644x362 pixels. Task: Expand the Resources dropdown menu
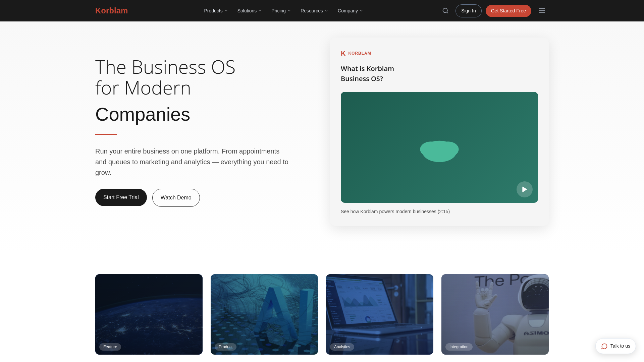point(314,11)
